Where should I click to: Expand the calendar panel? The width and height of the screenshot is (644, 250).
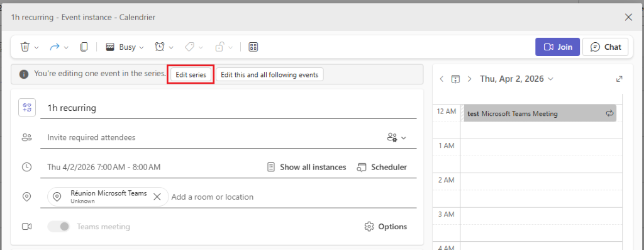619,79
